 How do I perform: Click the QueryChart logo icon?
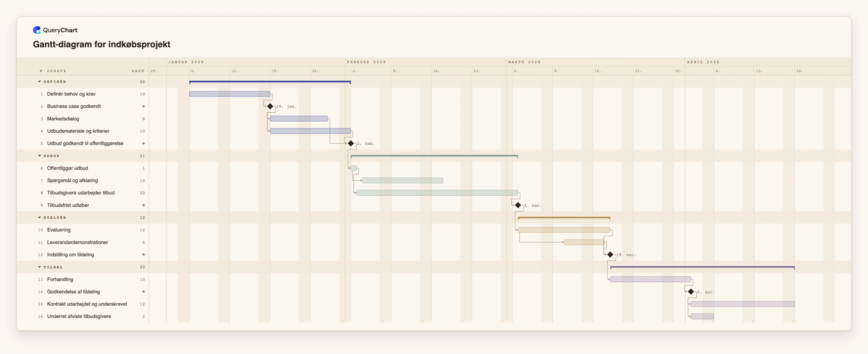click(36, 30)
